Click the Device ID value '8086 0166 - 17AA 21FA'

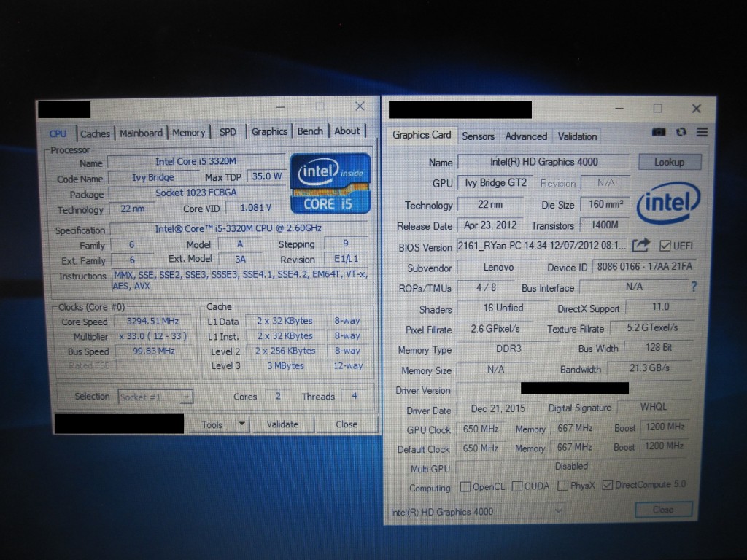click(x=645, y=266)
